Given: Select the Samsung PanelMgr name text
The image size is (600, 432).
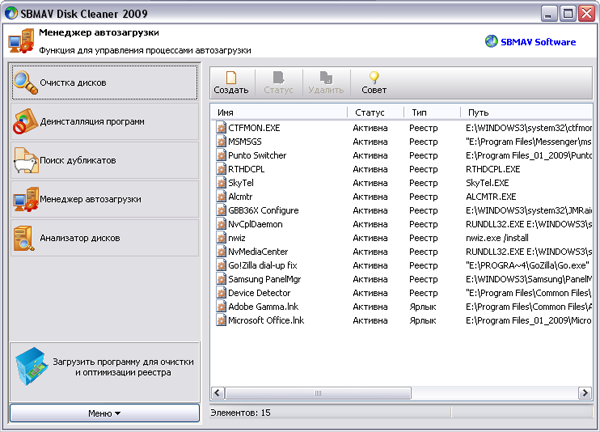Looking at the screenshot, I should 264,279.
